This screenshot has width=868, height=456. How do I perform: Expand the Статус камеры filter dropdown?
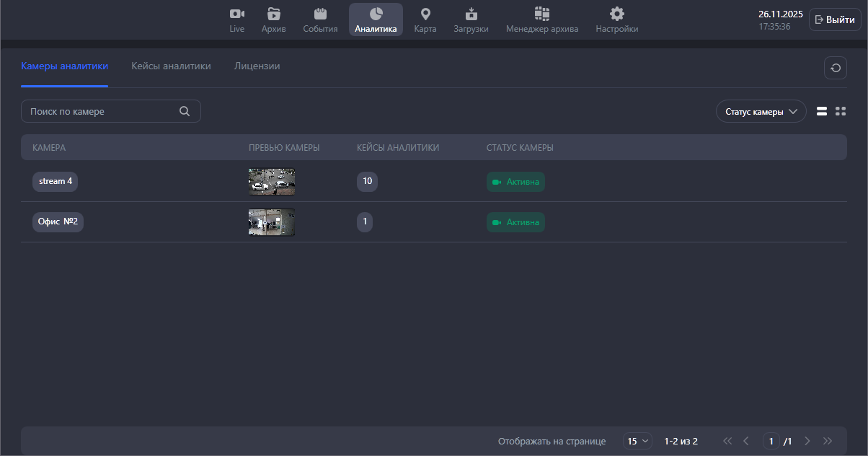tap(761, 112)
